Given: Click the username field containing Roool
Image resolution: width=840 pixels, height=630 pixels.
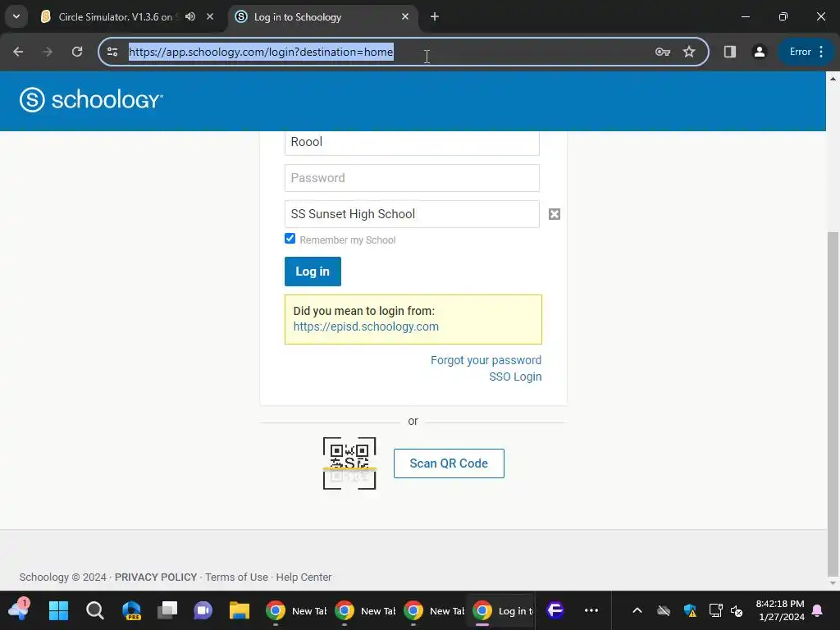Looking at the screenshot, I should click(x=412, y=143).
